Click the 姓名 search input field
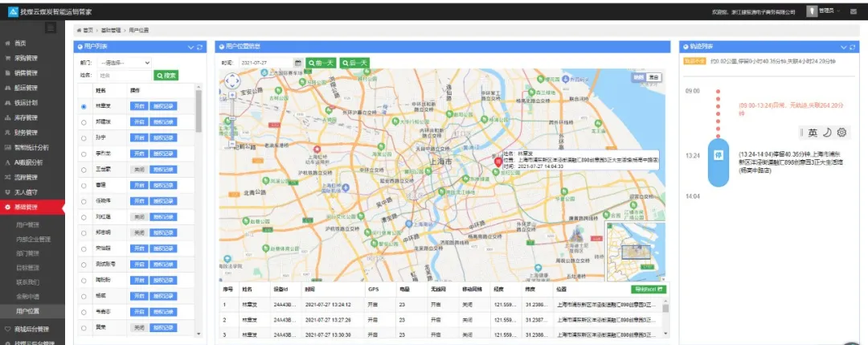Viewport: 868px width, 345px height. [x=124, y=76]
